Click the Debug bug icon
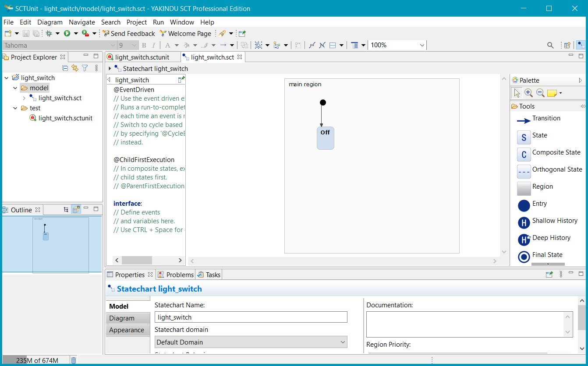Screen dimensions: 588x366 pyautogui.click(x=49, y=33)
